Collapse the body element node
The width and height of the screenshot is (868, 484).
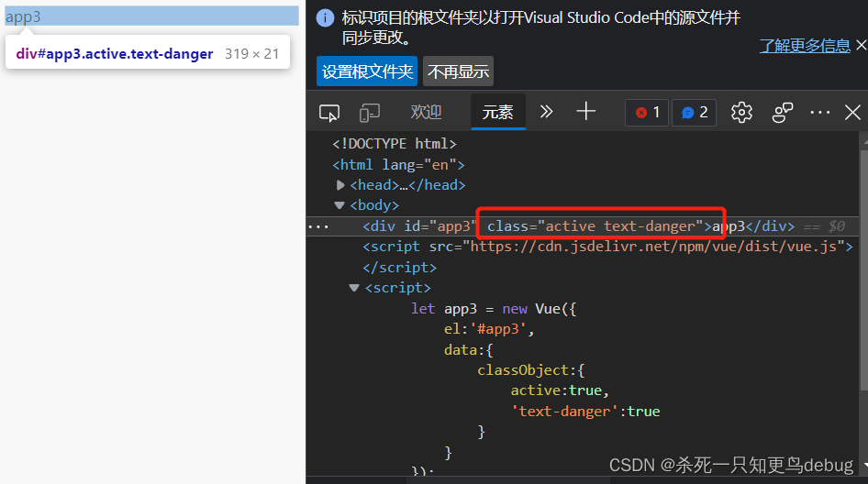tap(339, 205)
